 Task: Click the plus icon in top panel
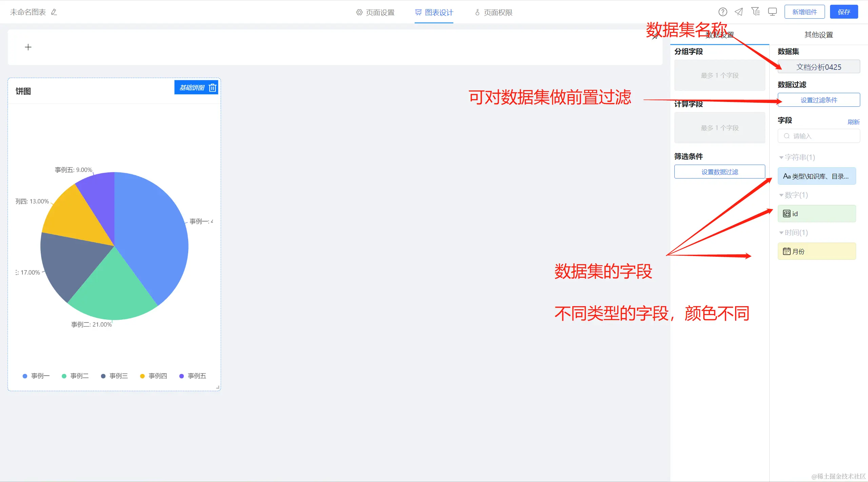click(x=28, y=47)
